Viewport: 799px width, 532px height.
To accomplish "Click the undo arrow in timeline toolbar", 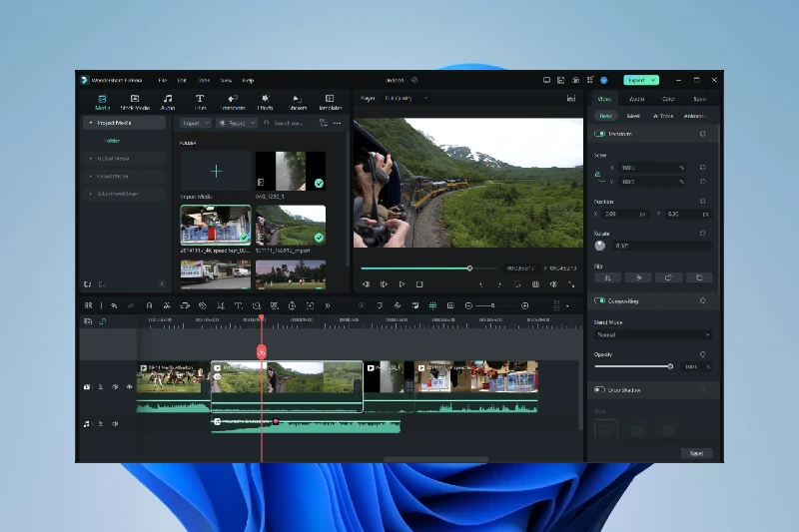I will (x=114, y=305).
